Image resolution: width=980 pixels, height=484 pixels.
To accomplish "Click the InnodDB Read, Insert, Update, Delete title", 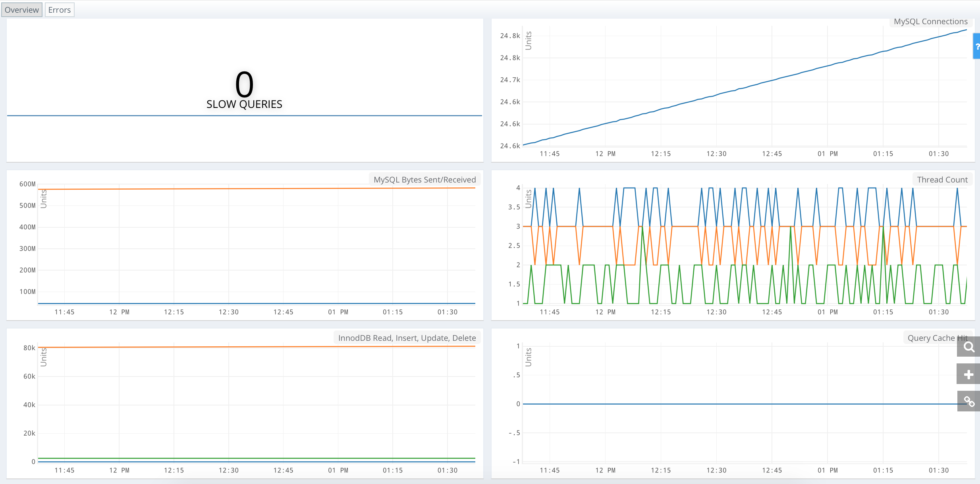I will 407,338.
